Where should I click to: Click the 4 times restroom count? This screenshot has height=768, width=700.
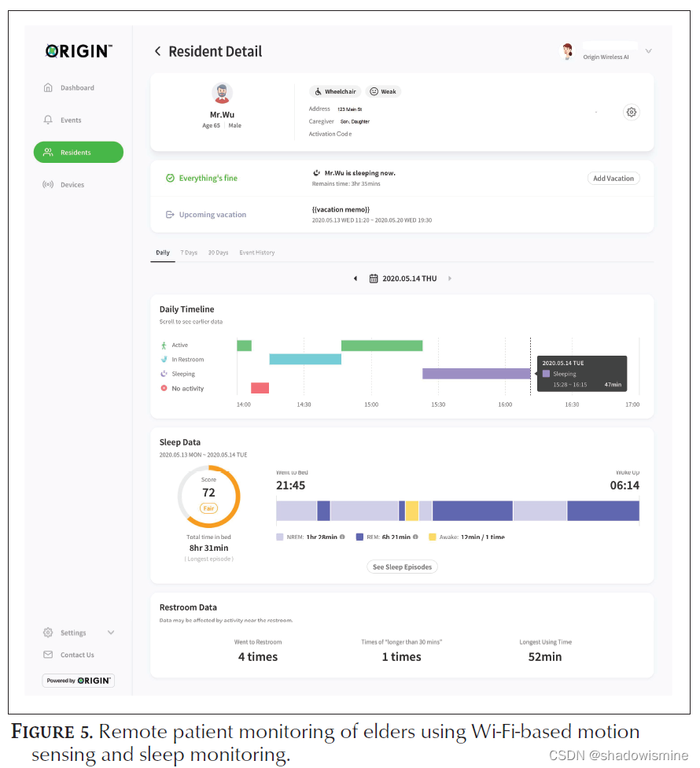pos(258,657)
